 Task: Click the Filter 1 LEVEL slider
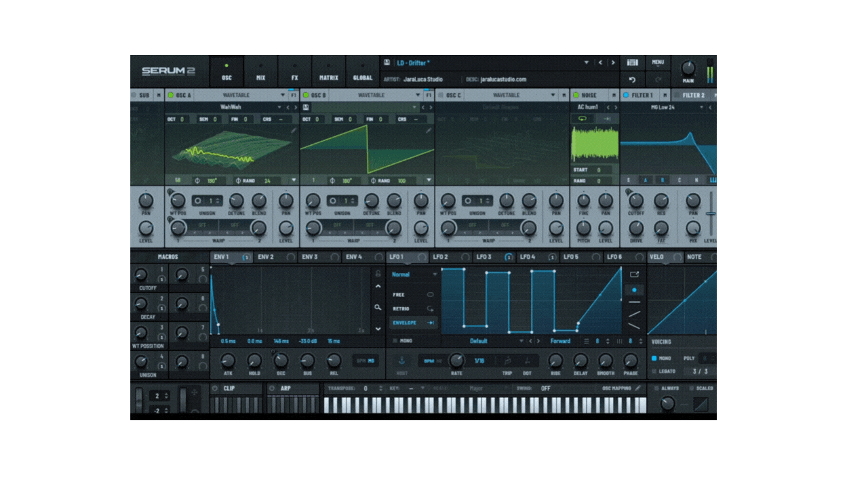pos(710,213)
